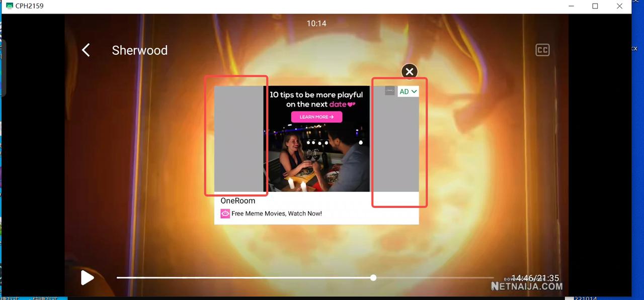Click the pink OneRoom app icon

click(225, 214)
